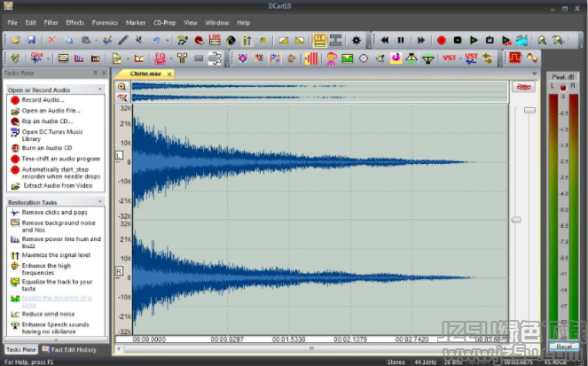Collapse the Open or Record Audio section

[99, 90]
